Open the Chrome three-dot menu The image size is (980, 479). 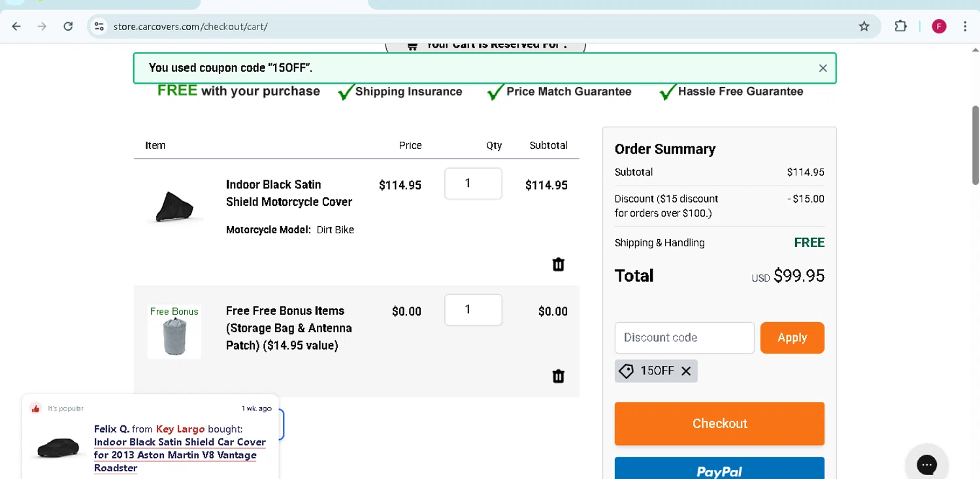pyautogui.click(x=965, y=26)
